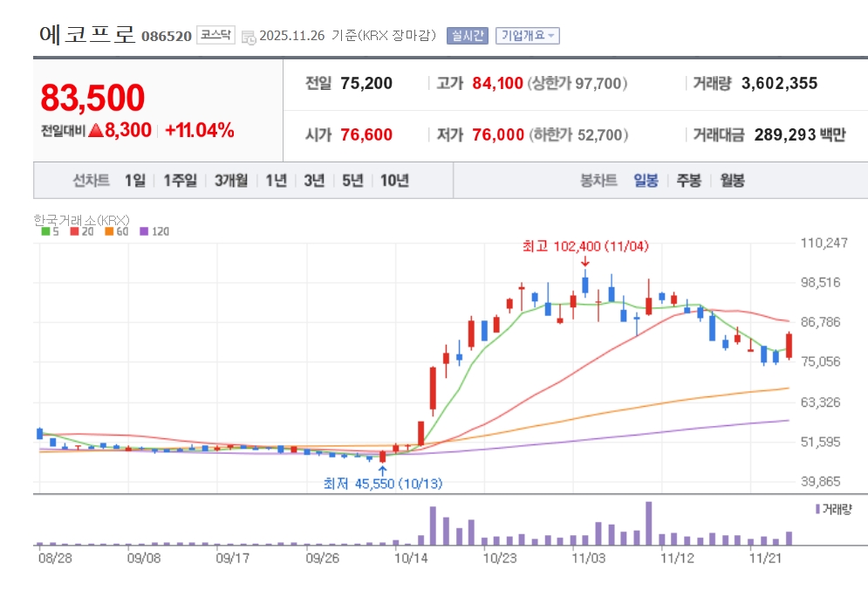Switch to the 1주일 line chart
The image size is (868, 598).
tap(181, 181)
